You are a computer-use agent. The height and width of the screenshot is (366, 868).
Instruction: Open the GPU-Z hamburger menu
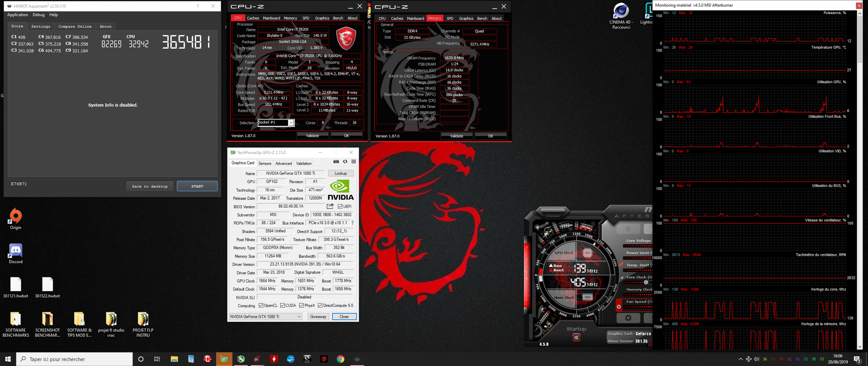coord(354,162)
